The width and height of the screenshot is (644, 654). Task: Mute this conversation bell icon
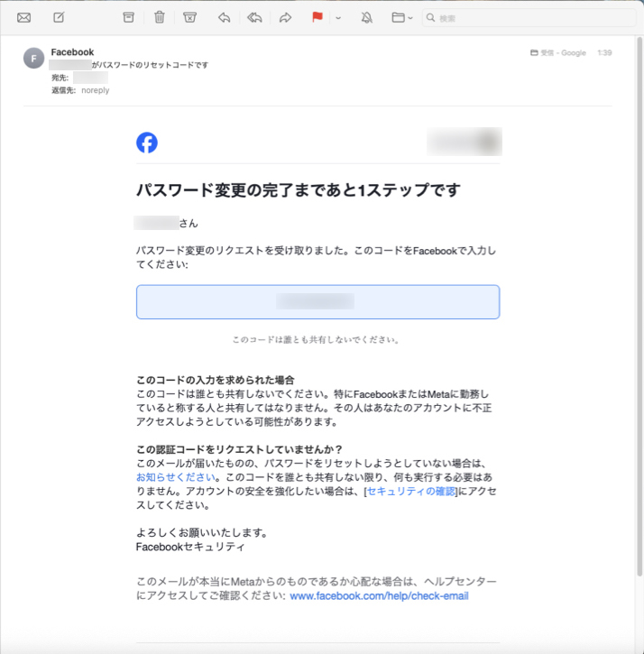point(366,17)
